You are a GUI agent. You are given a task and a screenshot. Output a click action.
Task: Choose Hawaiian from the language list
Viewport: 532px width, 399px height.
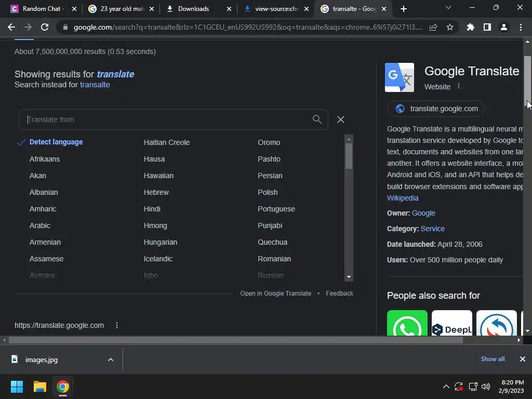pos(158,176)
